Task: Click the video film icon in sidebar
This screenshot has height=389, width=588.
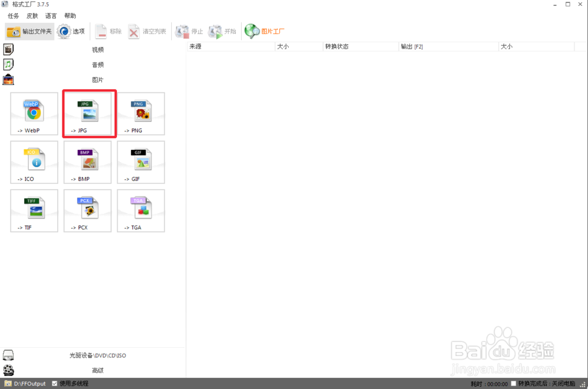Action: click(x=8, y=49)
